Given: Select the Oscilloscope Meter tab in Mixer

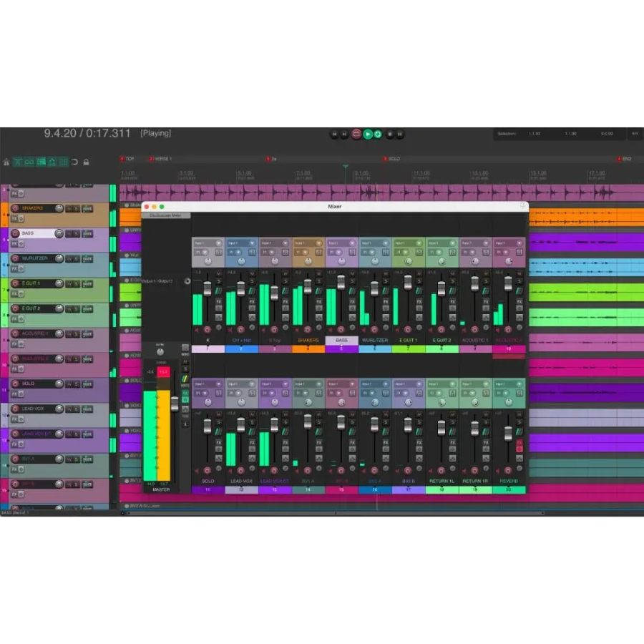Looking at the screenshot, I should tap(166, 215).
